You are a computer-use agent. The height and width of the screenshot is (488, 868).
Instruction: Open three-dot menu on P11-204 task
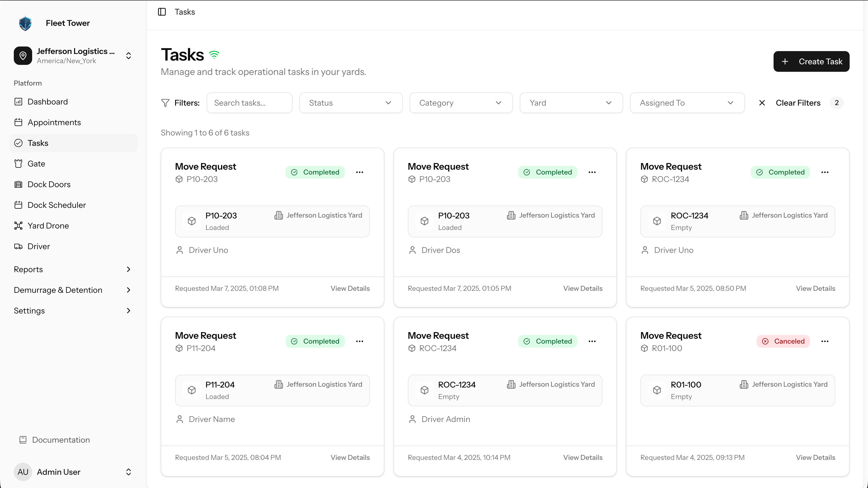point(360,341)
